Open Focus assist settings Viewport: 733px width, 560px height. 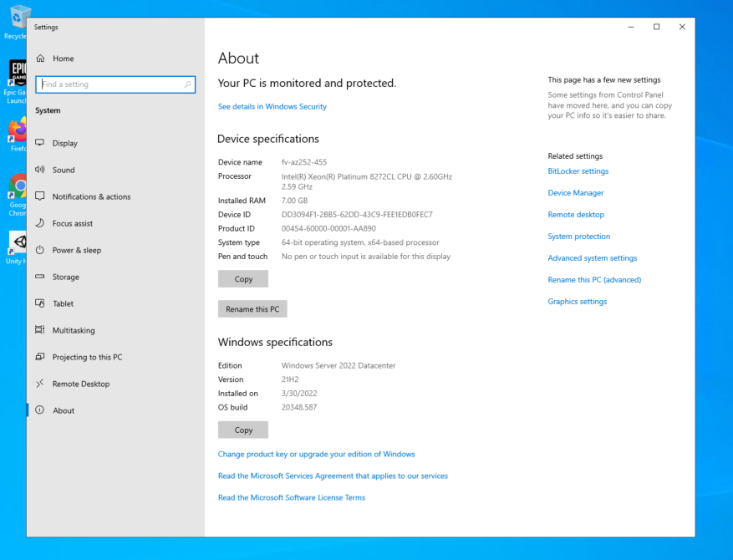pyautogui.click(x=115, y=223)
